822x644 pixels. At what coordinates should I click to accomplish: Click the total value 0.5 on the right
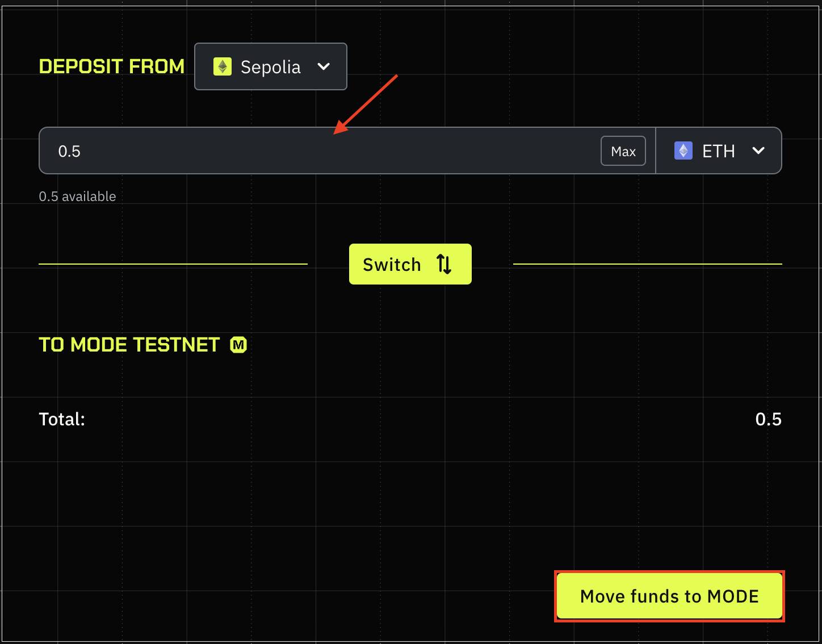[x=768, y=419]
